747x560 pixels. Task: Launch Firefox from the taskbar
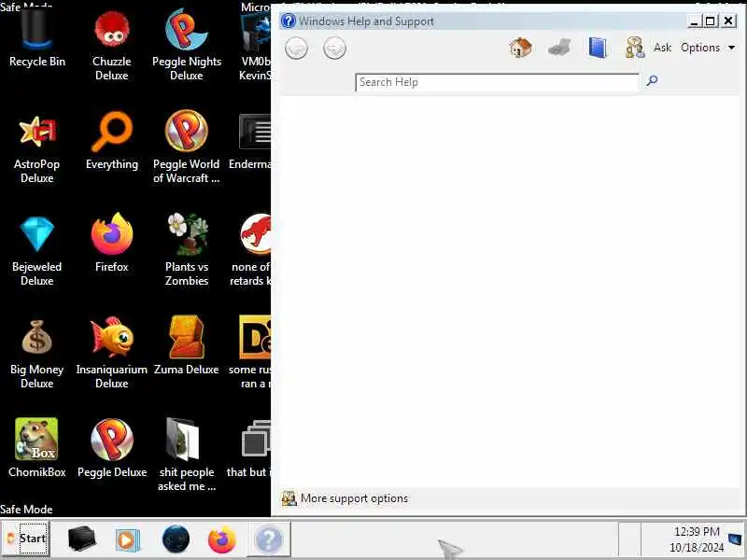coord(222,539)
